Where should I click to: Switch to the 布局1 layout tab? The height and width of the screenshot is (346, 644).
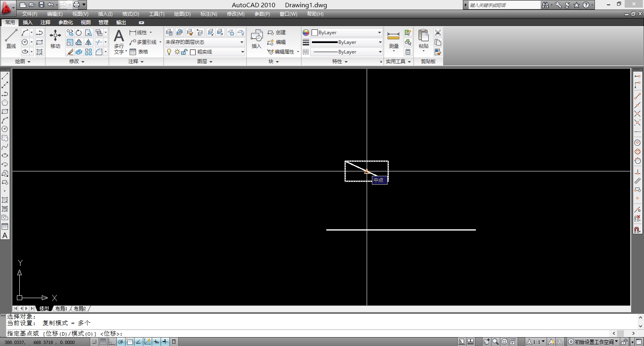point(61,309)
